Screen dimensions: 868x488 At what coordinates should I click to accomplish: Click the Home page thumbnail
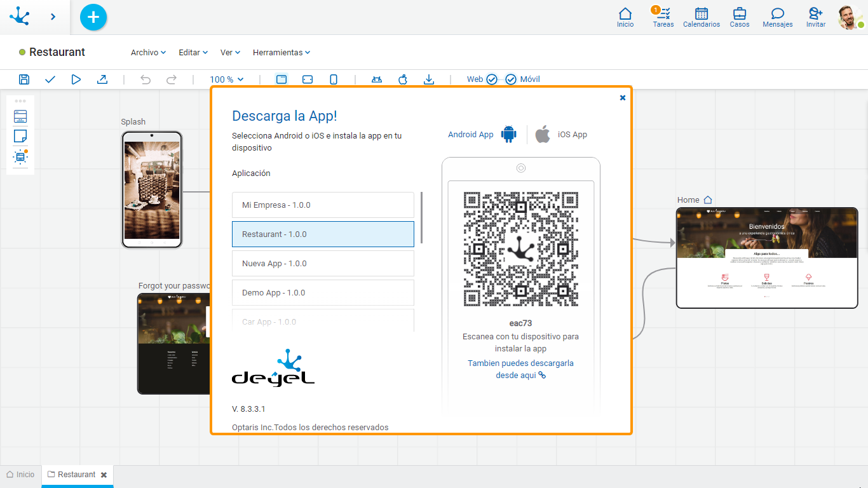point(767,258)
